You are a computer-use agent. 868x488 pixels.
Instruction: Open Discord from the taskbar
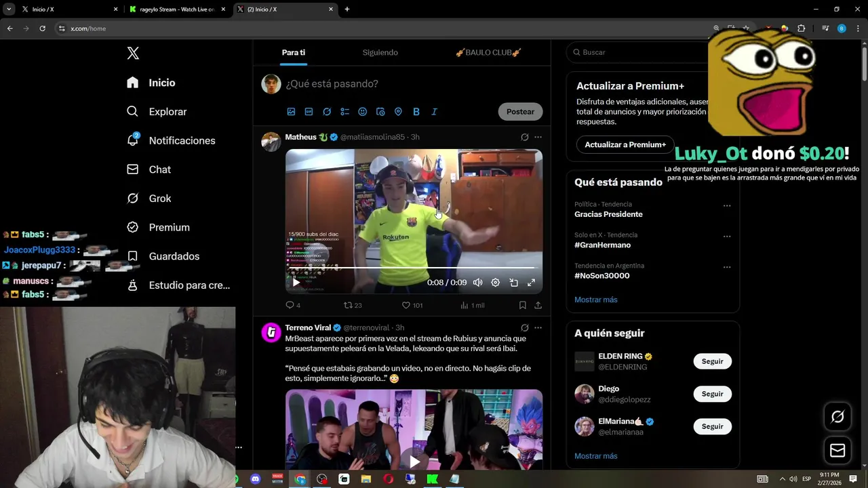[255, 479]
